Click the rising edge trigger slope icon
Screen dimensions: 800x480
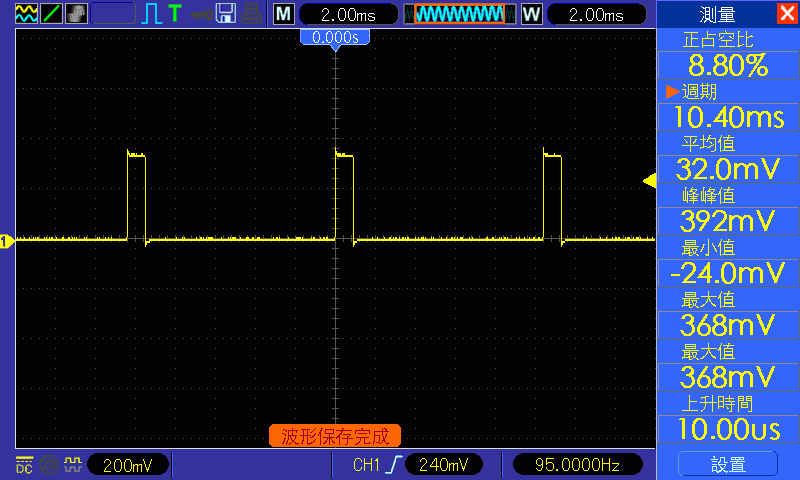pos(394,465)
